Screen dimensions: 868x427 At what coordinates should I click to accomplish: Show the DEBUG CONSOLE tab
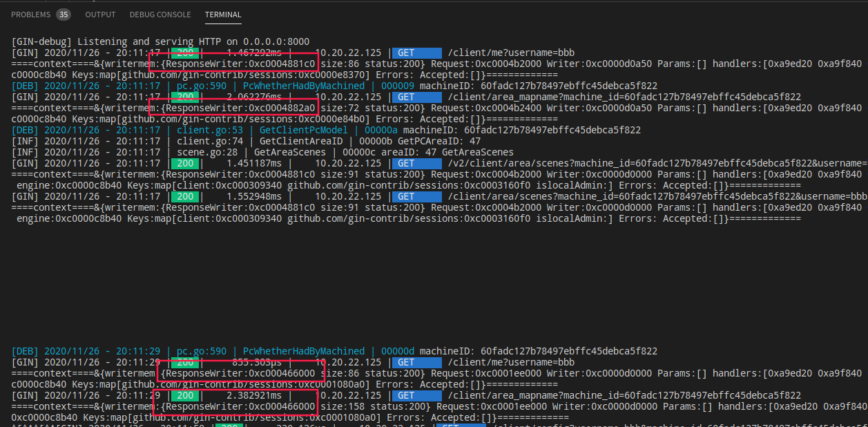click(160, 14)
